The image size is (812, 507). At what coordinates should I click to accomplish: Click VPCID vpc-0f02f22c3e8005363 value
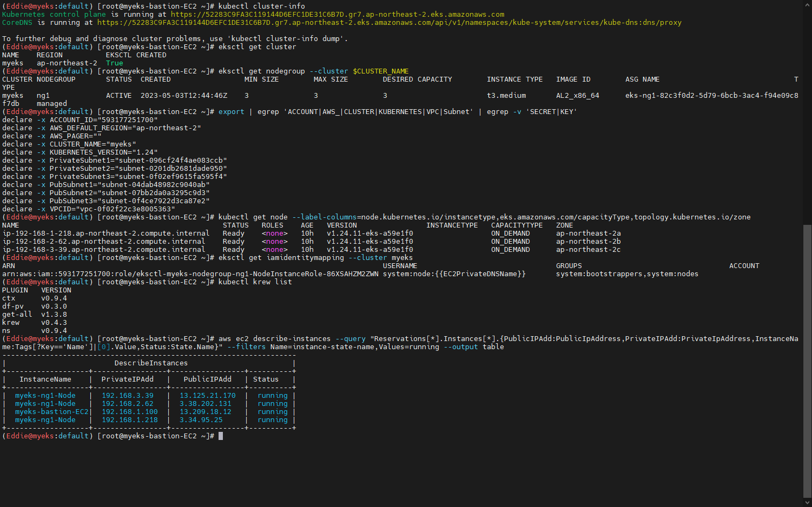(126, 209)
